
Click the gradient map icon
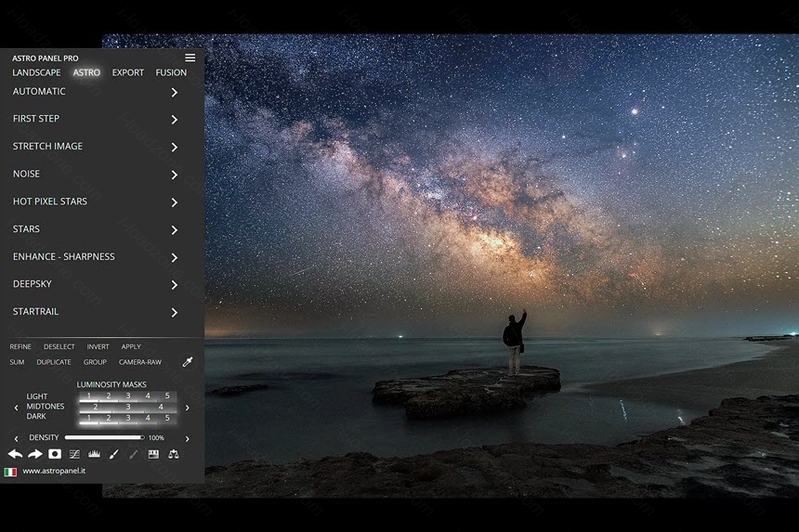click(x=153, y=454)
